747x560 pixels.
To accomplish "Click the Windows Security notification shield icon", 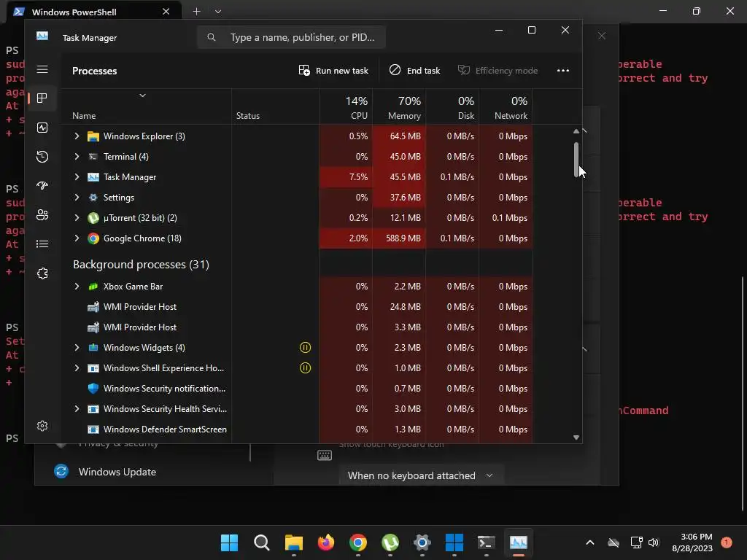I will (93, 389).
